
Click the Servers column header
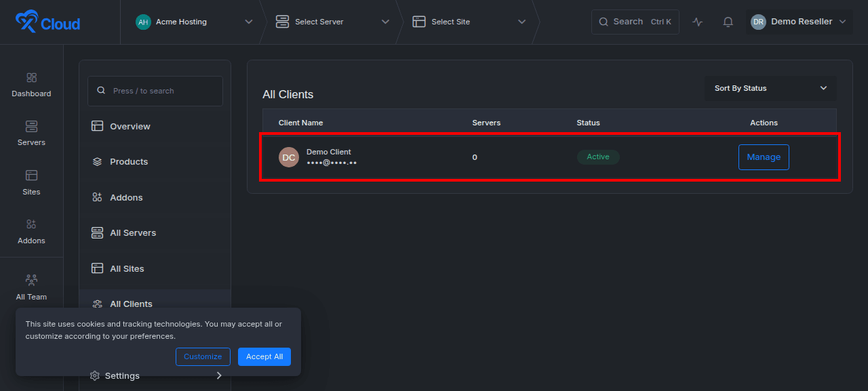point(486,123)
